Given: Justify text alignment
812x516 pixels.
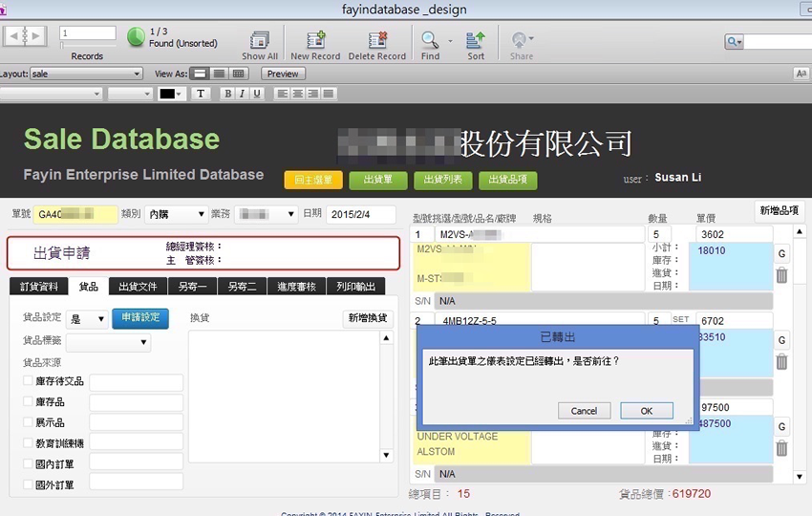Looking at the screenshot, I should (x=329, y=94).
